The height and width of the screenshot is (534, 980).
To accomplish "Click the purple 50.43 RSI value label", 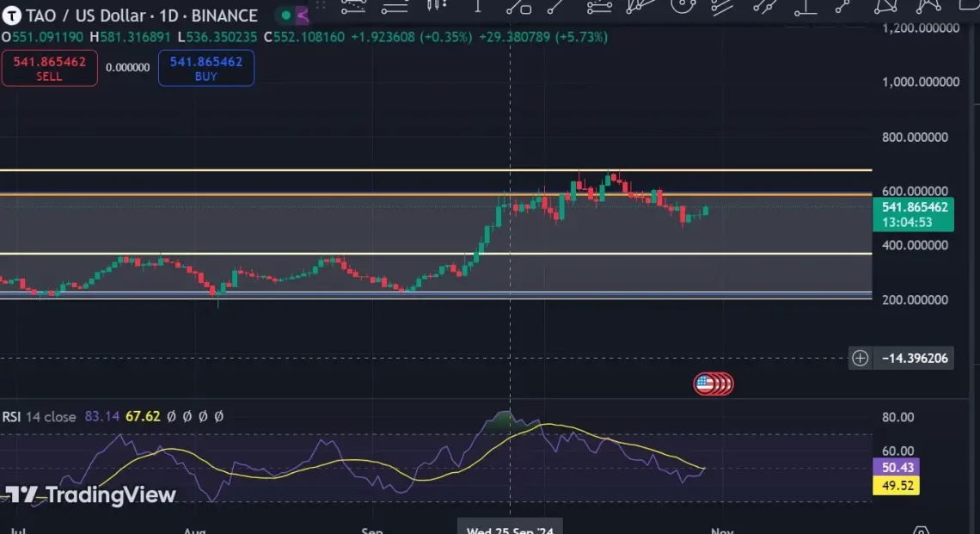I will (896, 468).
